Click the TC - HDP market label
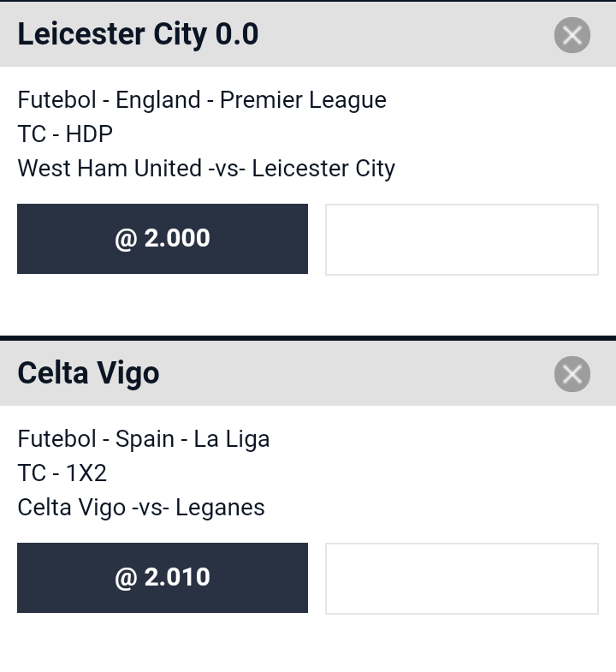This screenshot has height=672, width=616. pos(65,134)
